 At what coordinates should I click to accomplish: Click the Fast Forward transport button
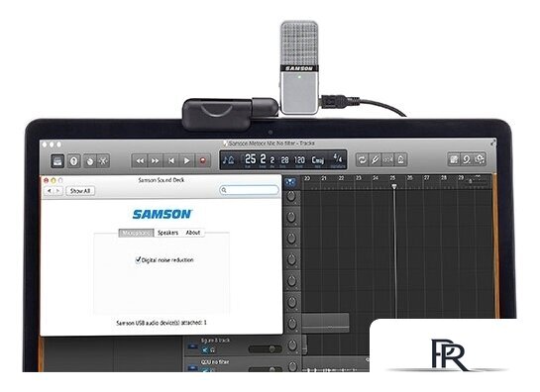[x=156, y=160]
